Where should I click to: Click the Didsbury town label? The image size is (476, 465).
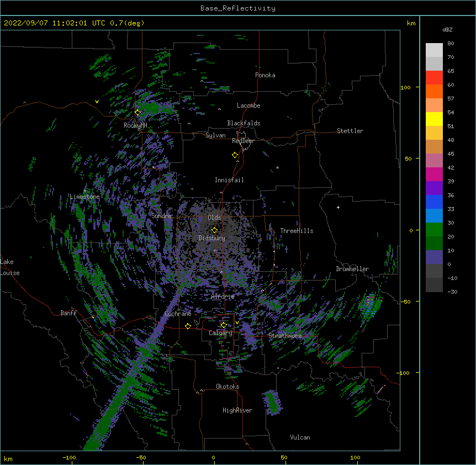[212, 238]
